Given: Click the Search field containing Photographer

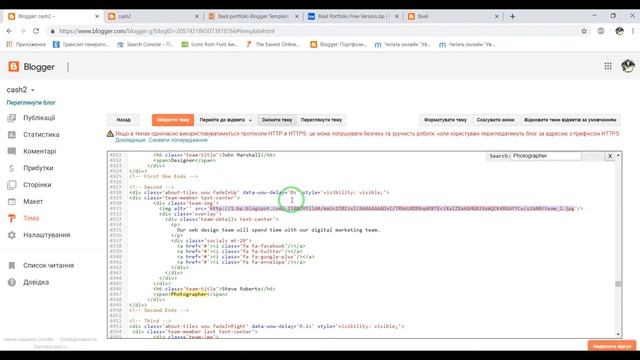Looking at the screenshot, I should (546, 156).
